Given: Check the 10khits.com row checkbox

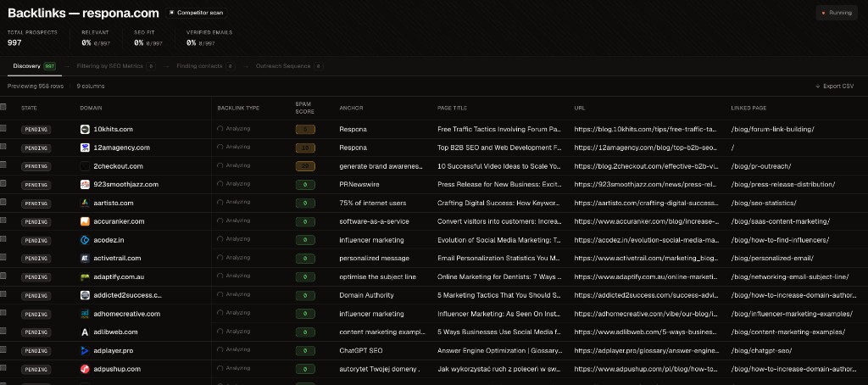Looking at the screenshot, I should coord(3,128).
